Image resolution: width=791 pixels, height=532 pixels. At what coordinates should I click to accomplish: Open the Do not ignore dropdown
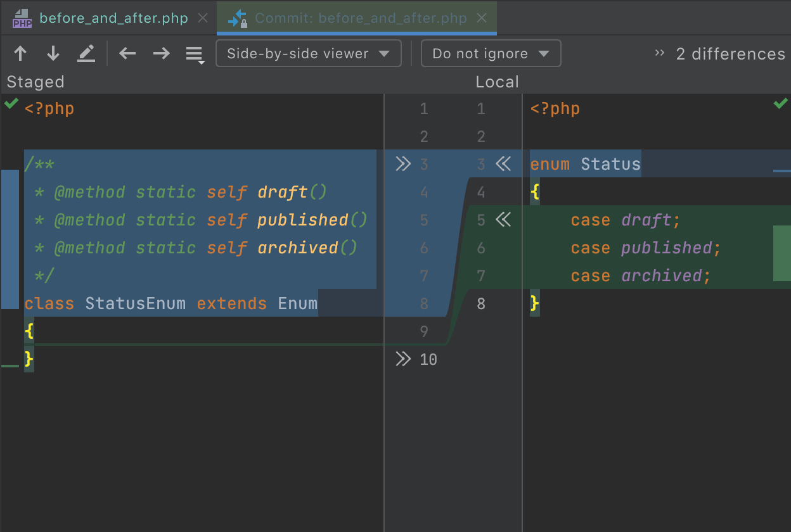click(x=491, y=54)
